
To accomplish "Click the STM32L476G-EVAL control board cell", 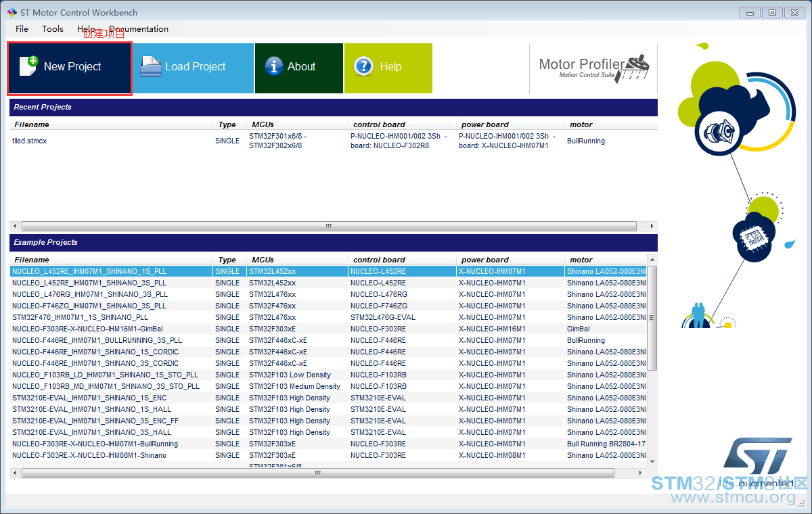I will 383,317.
